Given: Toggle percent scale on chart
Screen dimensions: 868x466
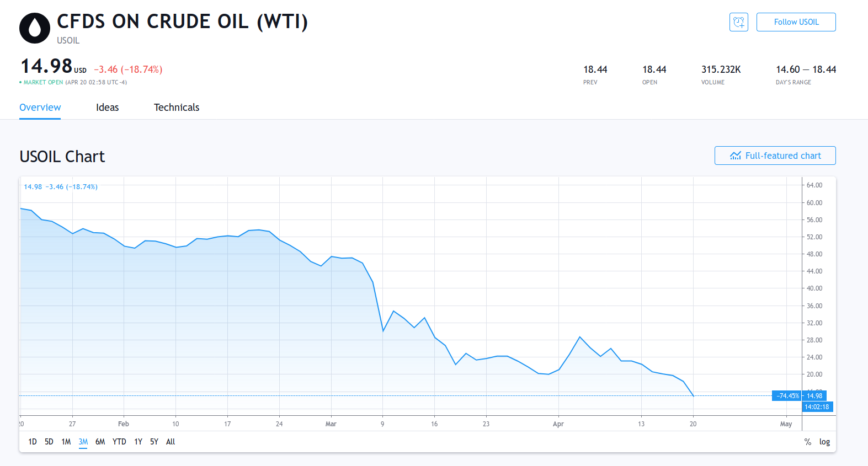Looking at the screenshot, I should coord(807,442).
